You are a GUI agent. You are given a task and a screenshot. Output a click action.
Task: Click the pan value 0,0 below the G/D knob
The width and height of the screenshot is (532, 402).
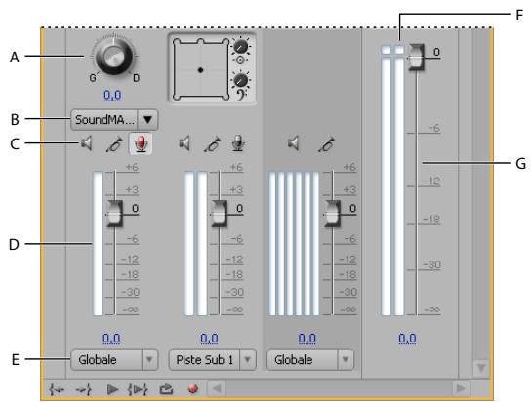click(x=112, y=96)
